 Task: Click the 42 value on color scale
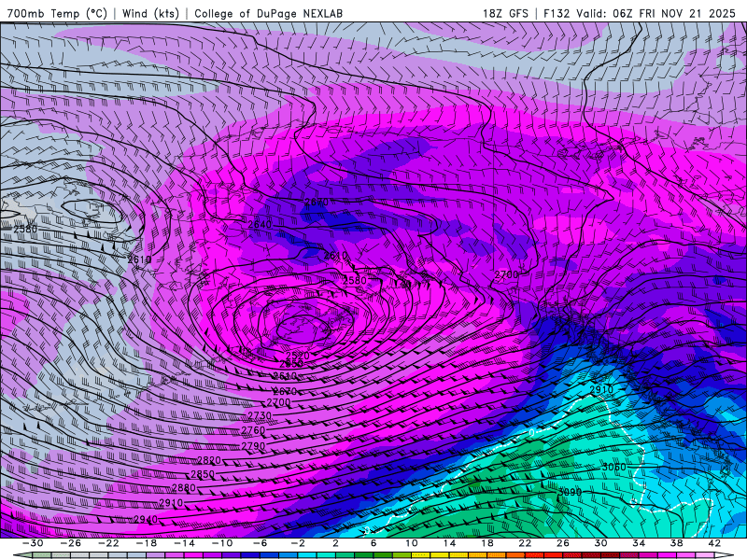[713, 543]
